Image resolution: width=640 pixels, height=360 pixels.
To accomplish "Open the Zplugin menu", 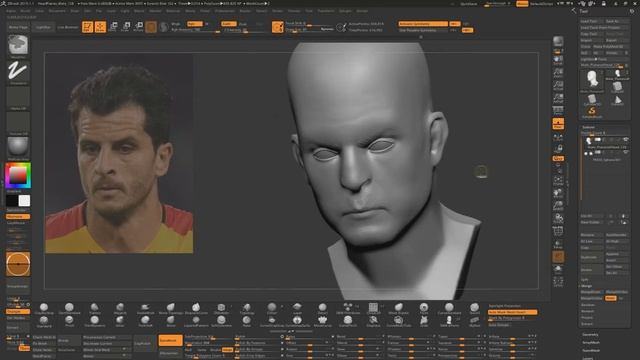I will click(345, 11).
